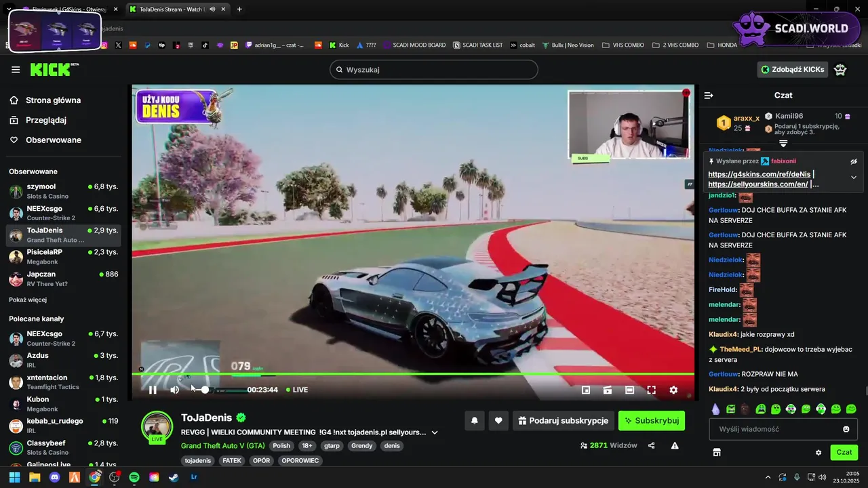The image size is (868, 488).
Task: Hide the pinned chat message
Action: coord(854,161)
